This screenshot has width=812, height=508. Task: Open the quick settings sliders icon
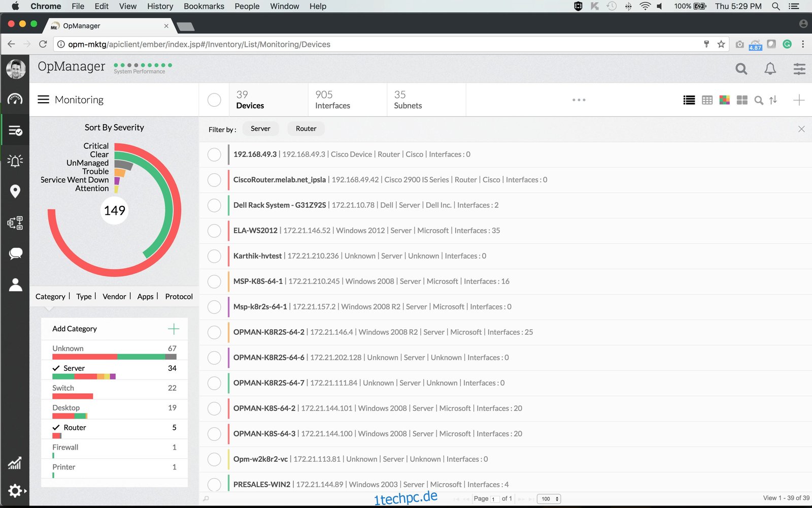799,69
